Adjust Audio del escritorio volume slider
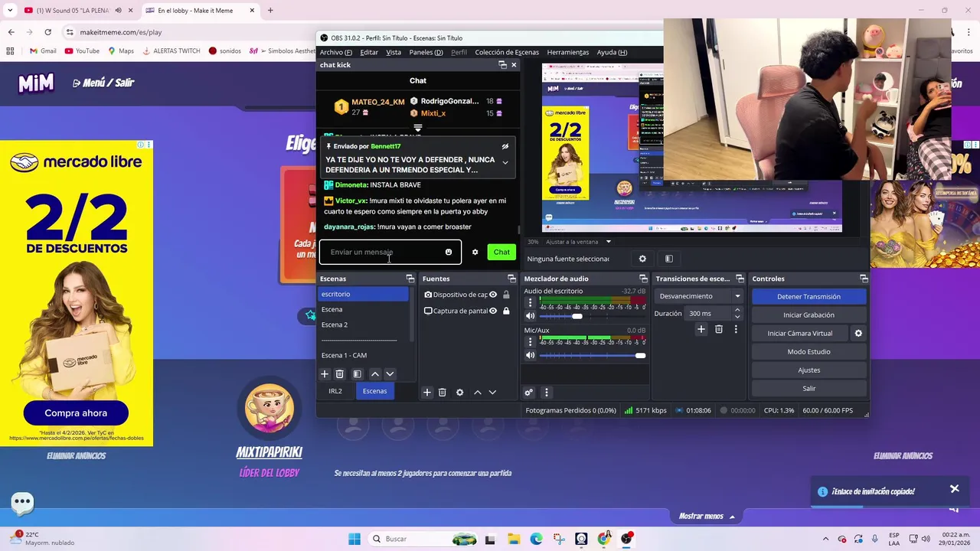The height and width of the screenshot is (551, 980). pyautogui.click(x=593, y=316)
